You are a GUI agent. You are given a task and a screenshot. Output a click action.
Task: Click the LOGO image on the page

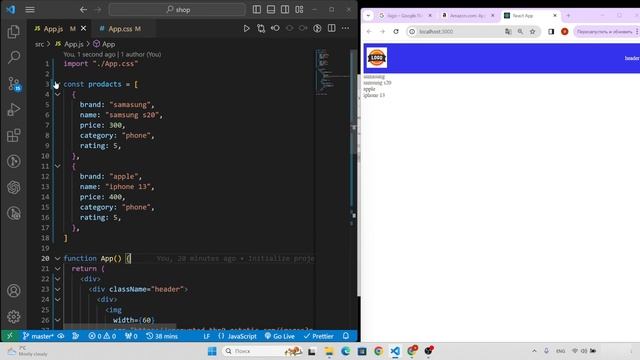(x=376, y=58)
